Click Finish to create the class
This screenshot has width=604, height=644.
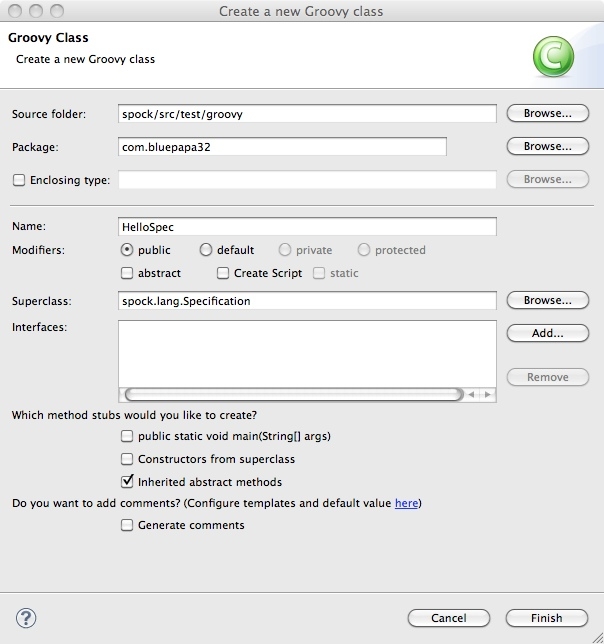coord(547,618)
